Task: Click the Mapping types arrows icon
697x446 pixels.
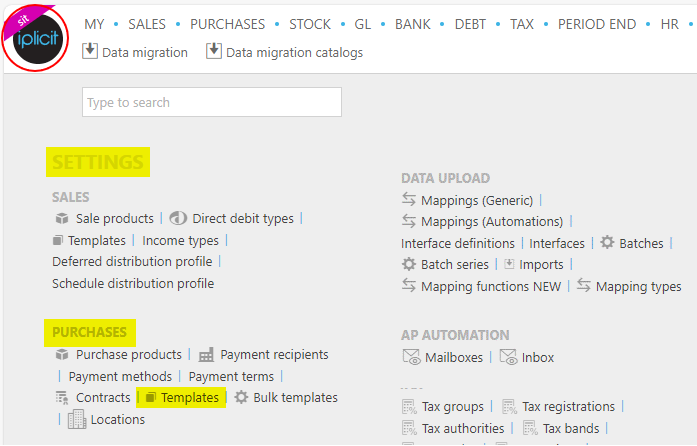Action: [584, 285]
